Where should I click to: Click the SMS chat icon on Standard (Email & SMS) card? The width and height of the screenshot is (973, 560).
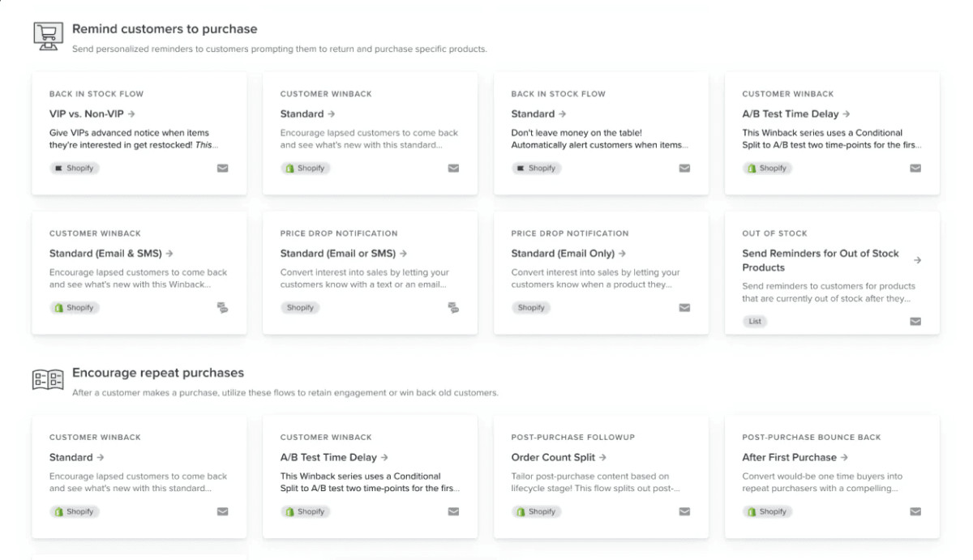(222, 308)
